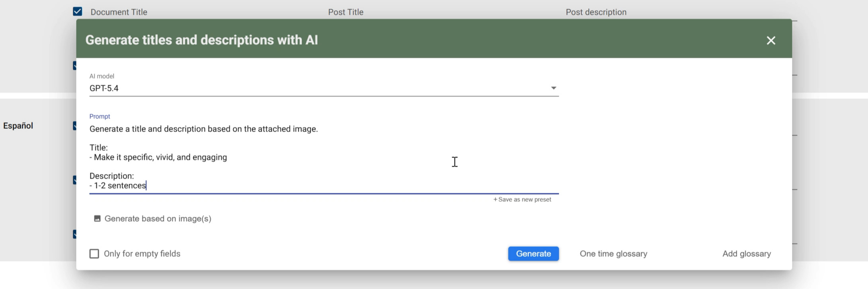Click the AI model field label
Viewport: 868px width, 289px height.
(x=102, y=76)
